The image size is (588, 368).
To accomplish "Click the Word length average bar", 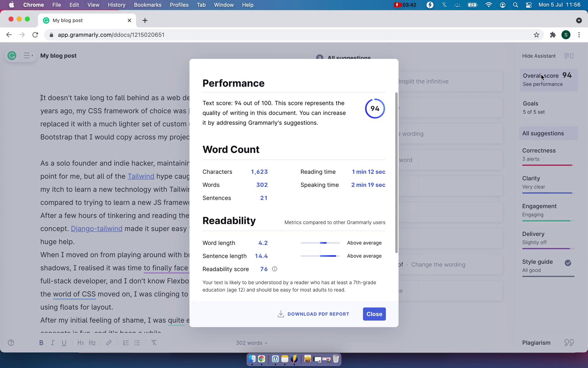I will [320, 243].
